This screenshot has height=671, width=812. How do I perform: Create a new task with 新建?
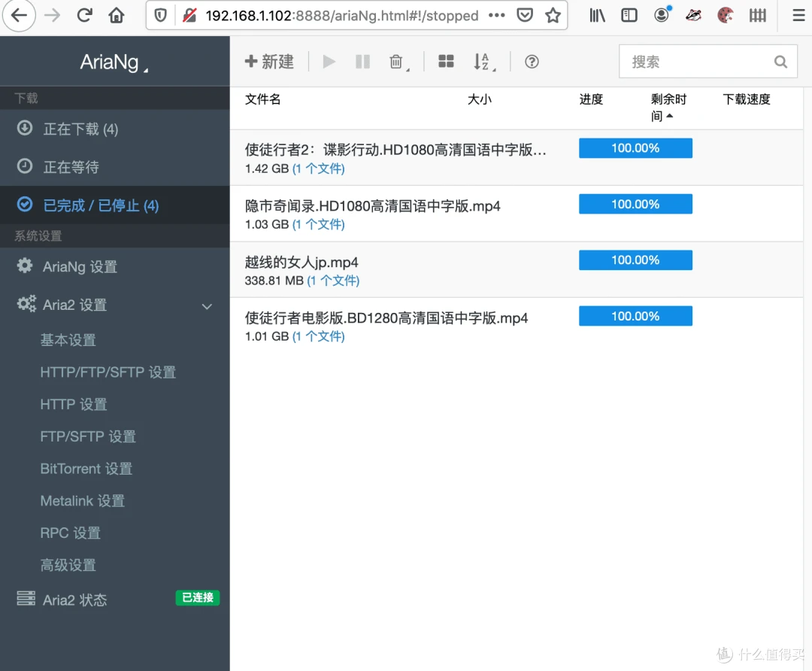pyautogui.click(x=269, y=62)
